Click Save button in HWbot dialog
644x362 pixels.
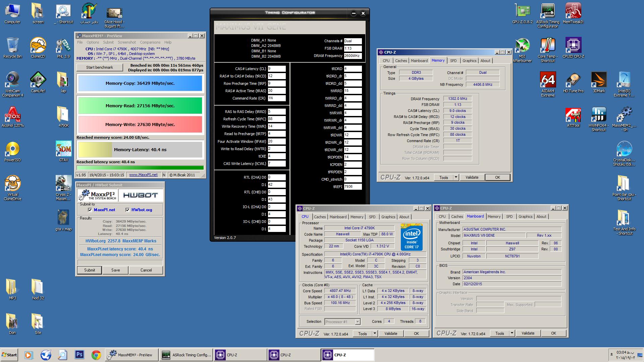pos(115,270)
